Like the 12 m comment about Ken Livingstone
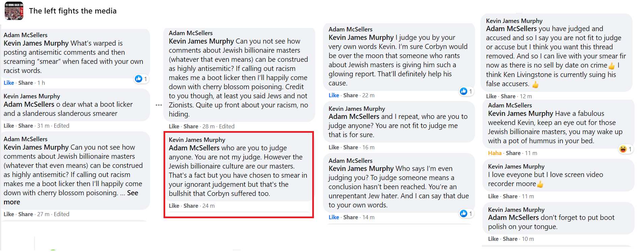644x252 pixels. tap(491, 96)
